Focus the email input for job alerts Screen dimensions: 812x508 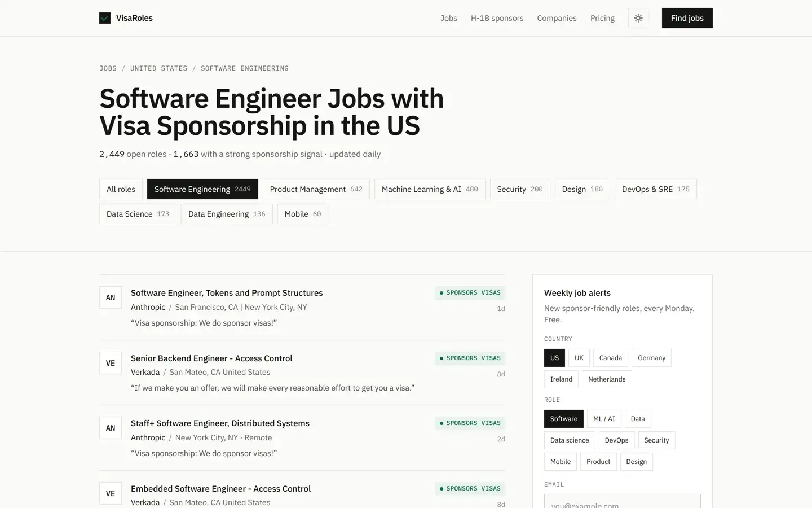(623, 501)
